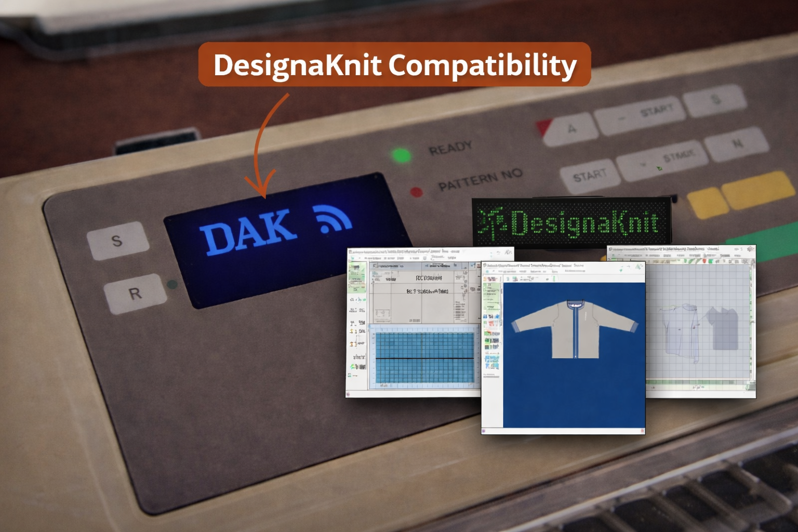The height and width of the screenshot is (532, 798).
Task: Click the green READY indicator light
Action: point(401,155)
